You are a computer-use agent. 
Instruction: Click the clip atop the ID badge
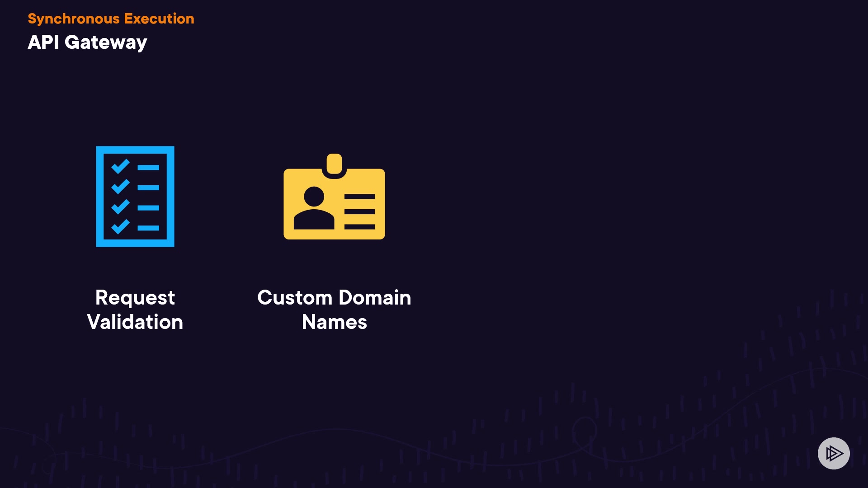[x=334, y=164]
